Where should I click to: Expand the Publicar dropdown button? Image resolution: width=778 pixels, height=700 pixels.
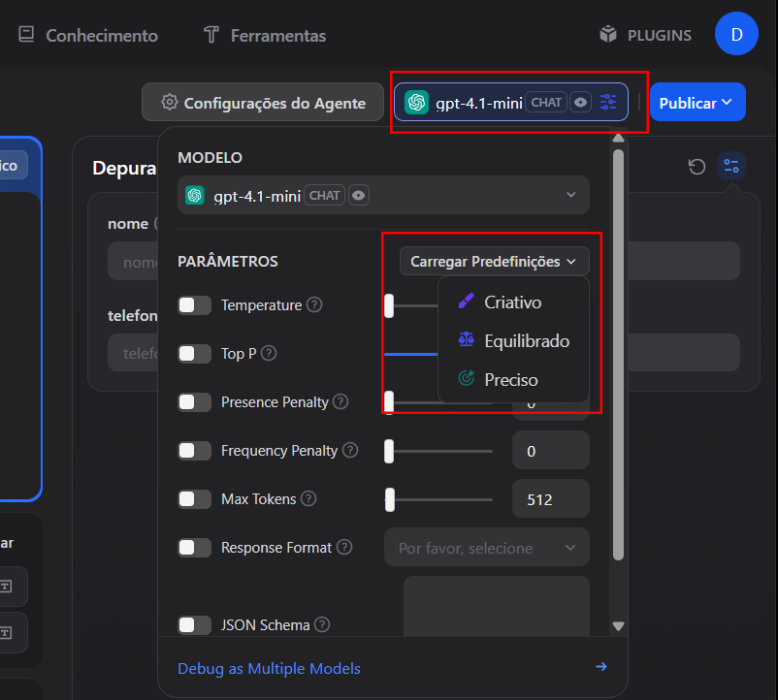click(x=697, y=102)
